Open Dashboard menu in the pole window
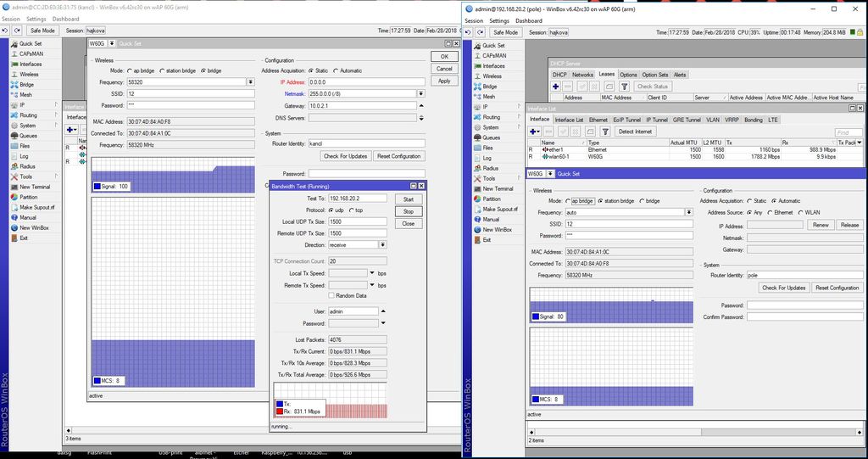 [529, 20]
